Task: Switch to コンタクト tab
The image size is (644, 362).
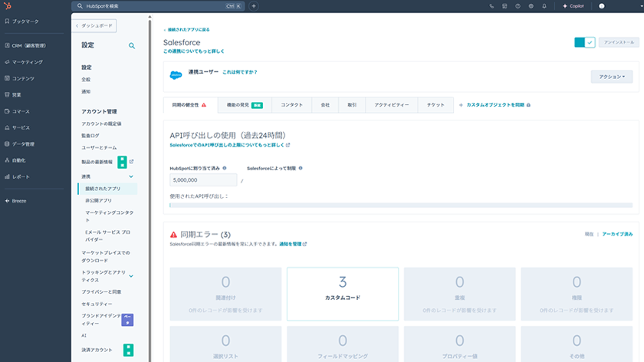Action: pyautogui.click(x=291, y=105)
